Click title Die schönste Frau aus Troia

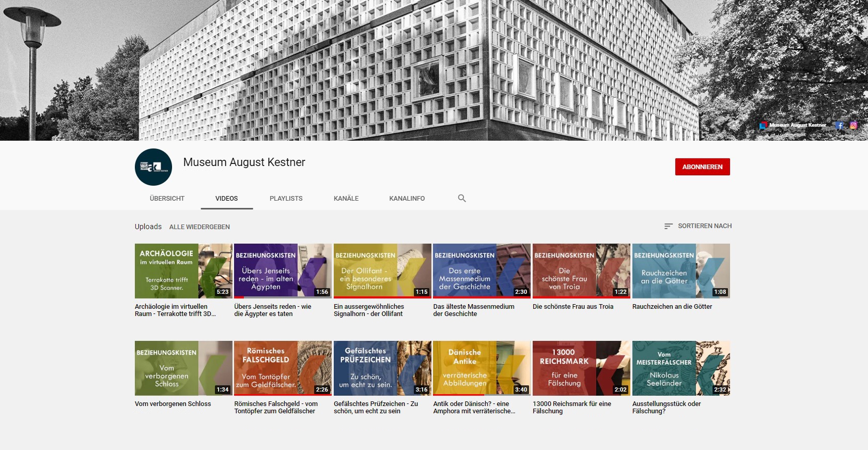573,307
